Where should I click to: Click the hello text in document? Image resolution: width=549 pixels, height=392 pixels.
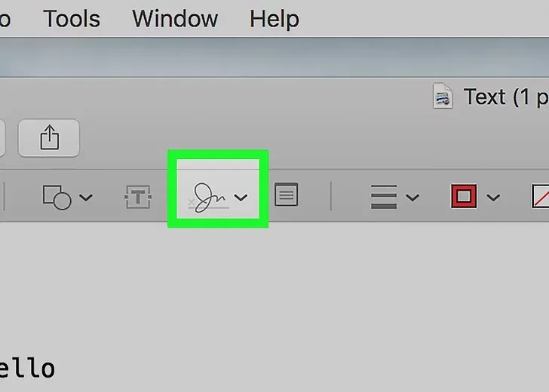[x=27, y=368]
